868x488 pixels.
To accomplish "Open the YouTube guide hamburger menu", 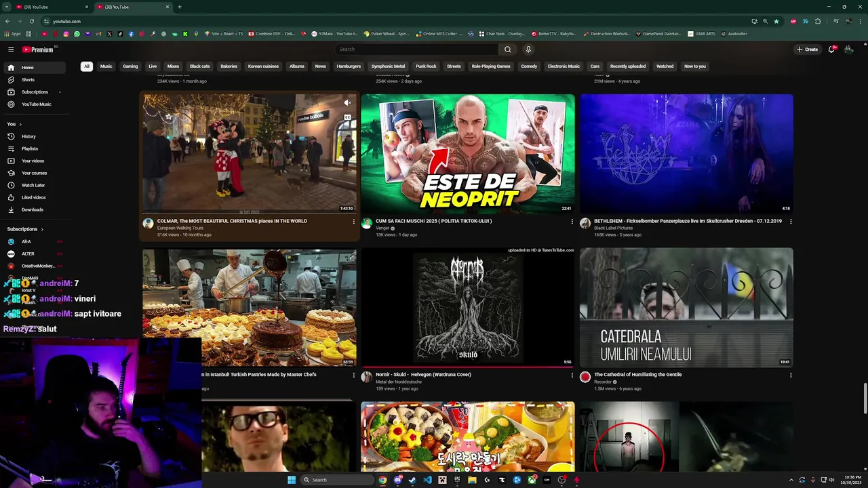I will pos(11,49).
